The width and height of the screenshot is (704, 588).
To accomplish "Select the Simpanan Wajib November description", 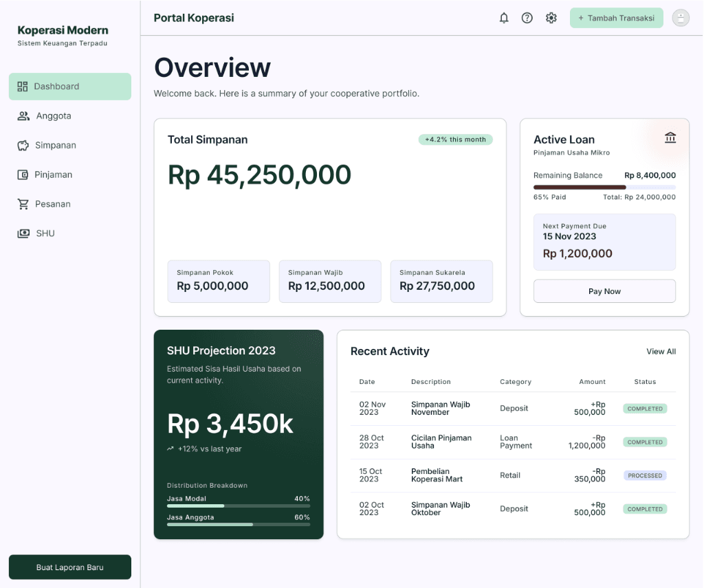I will [441, 408].
